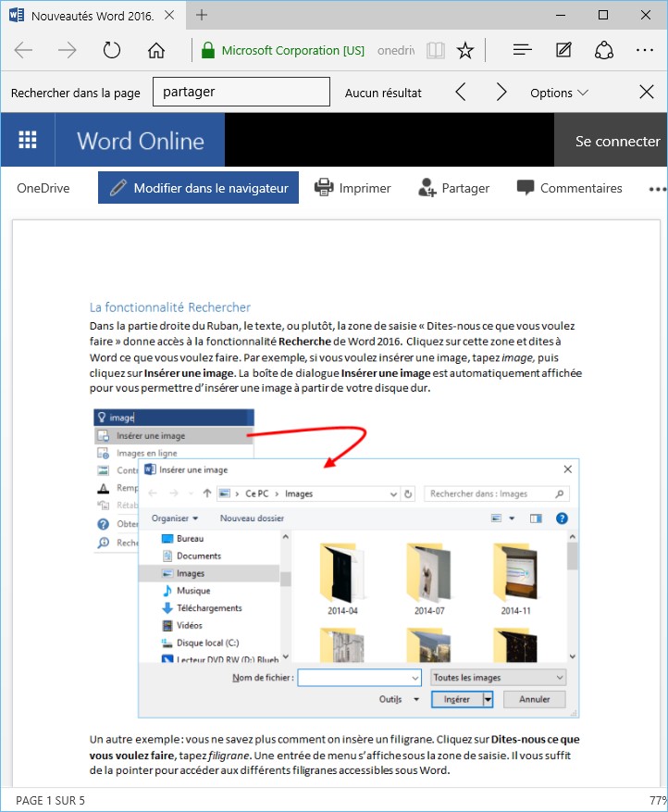Add page to favorites with star icon
Image resolution: width=668 pixels, height=812 pixels.
tap(465, 51)
